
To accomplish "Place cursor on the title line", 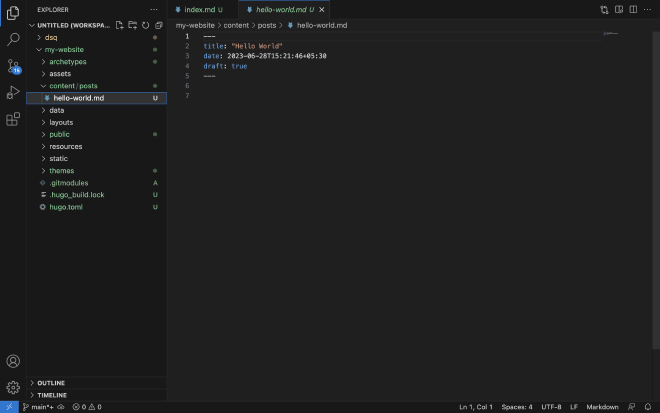I will 243,46.
